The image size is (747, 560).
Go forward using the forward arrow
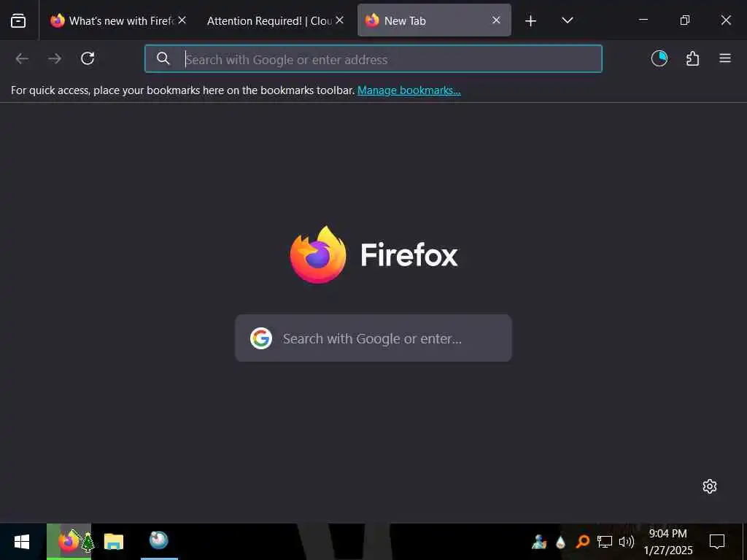55,58
